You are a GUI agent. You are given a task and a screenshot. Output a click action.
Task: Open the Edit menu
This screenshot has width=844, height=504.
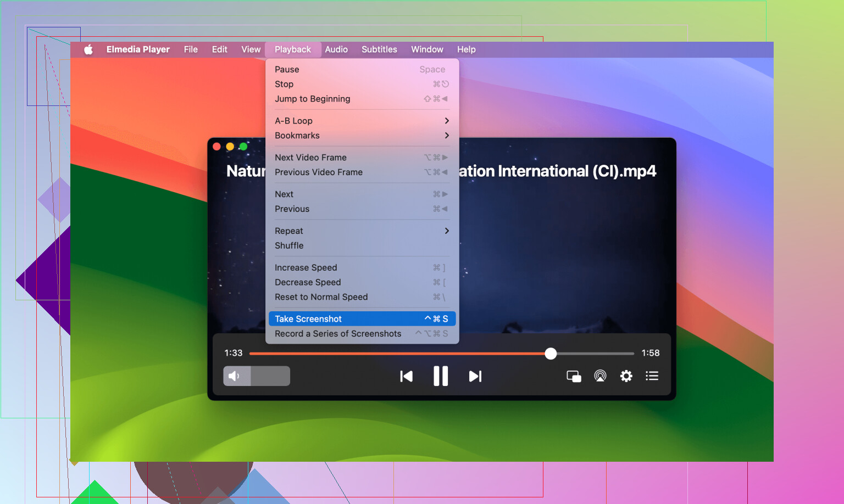tap(220, 49)
